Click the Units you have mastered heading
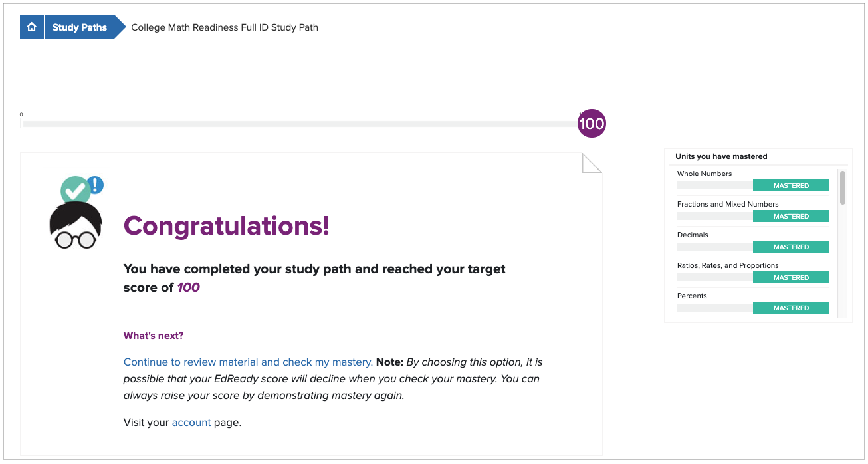868x464 pixels. click(721, 156)
